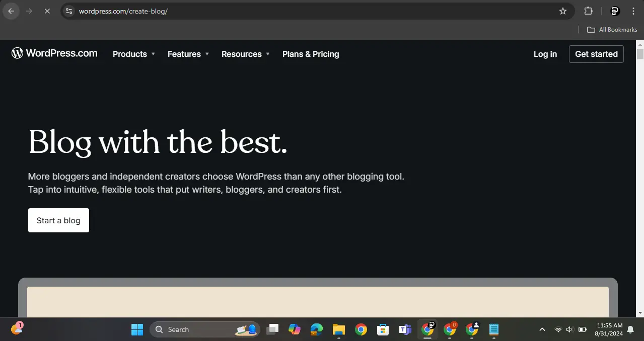Open the notifications bell icon

click(x=630, y=329)
